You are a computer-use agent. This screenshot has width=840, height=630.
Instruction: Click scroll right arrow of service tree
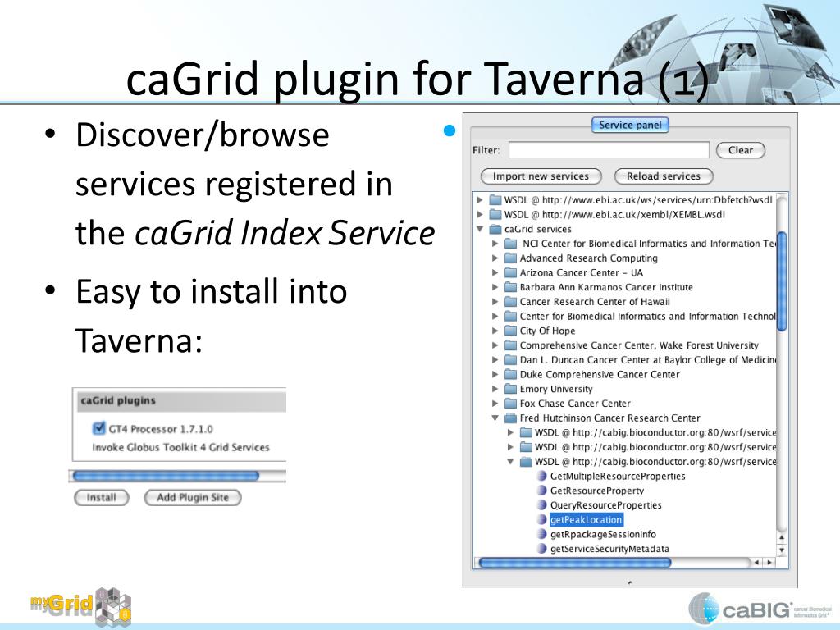coord(769,563)
